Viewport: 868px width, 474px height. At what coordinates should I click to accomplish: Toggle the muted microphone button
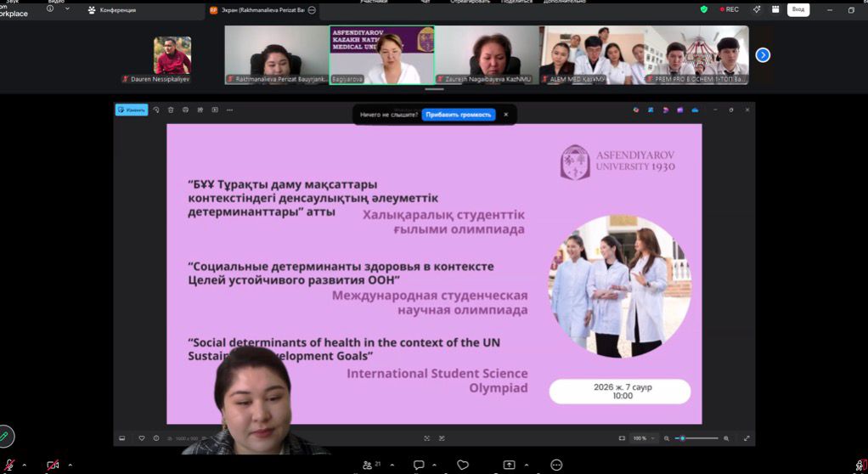point(7,465)
